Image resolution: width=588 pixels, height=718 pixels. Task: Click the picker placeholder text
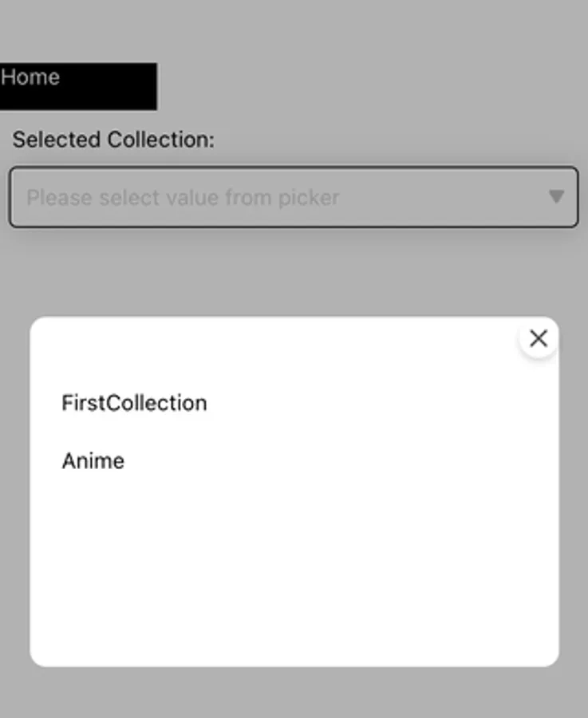[184, 197]
